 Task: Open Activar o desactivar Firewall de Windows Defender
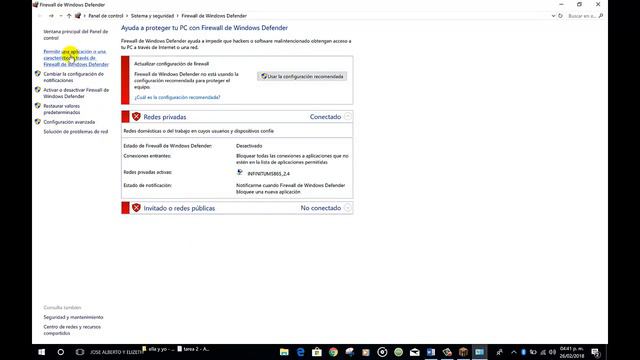point(76,93)
